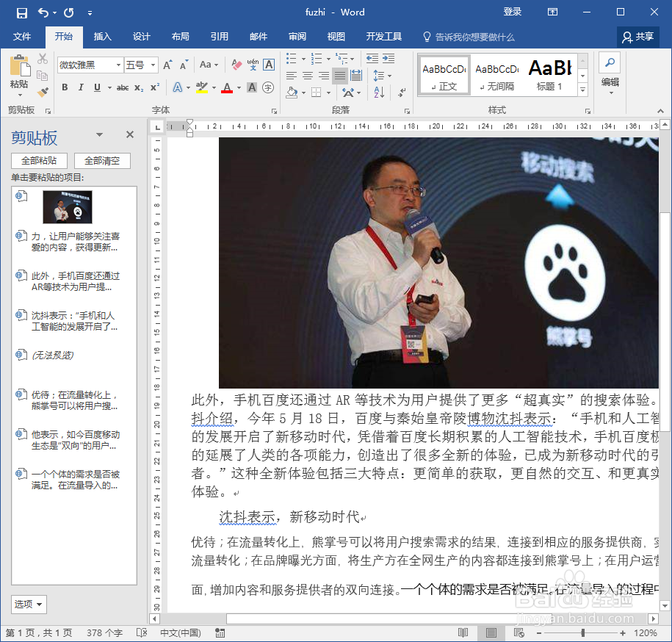Increase font size with A up icon
Viewport: 672px width, 642px height.
pyautogui.click(x=167, y=65)
